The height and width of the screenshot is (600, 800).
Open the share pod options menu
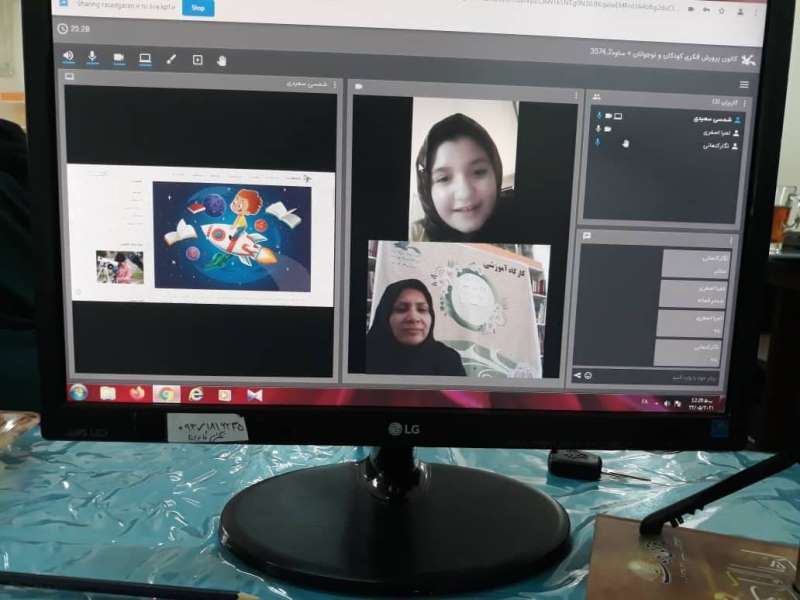pos(336,85)
